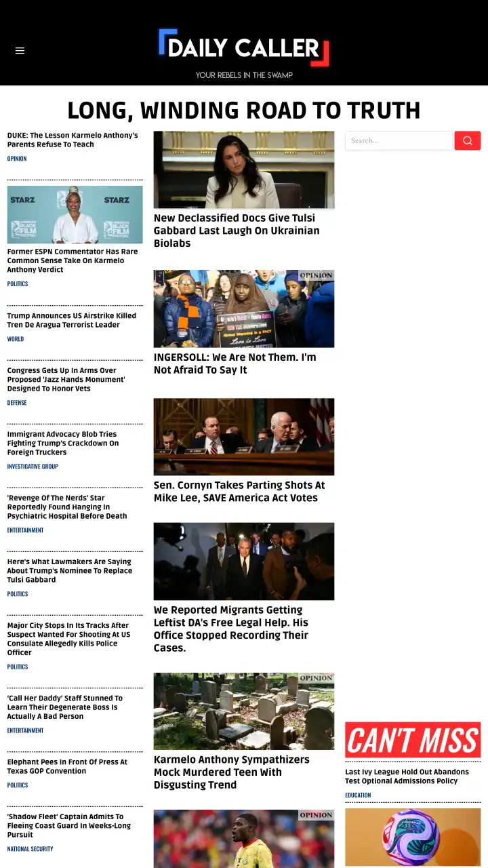Read Karmelo Anthony Sympathizers Mock Teen article
The image size is (488, 868).
pyautogui.click(x=232, y=772)
